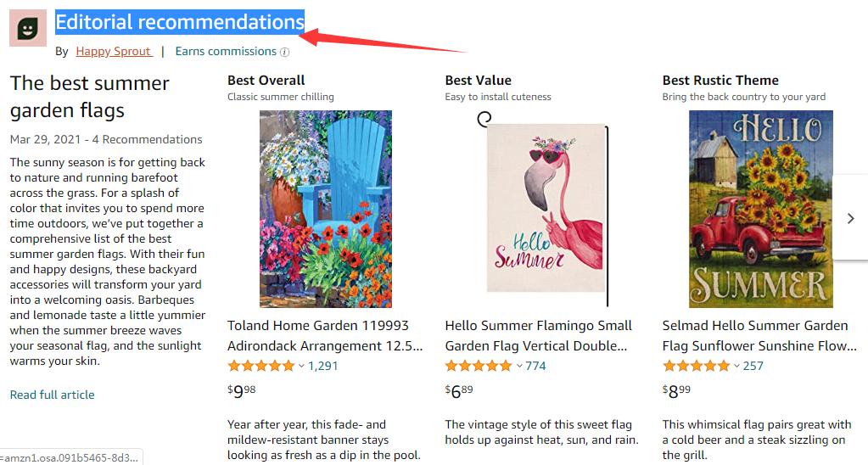
Task: Click the $6.89 price of Flamingo flag
Action: click(459, 390)
